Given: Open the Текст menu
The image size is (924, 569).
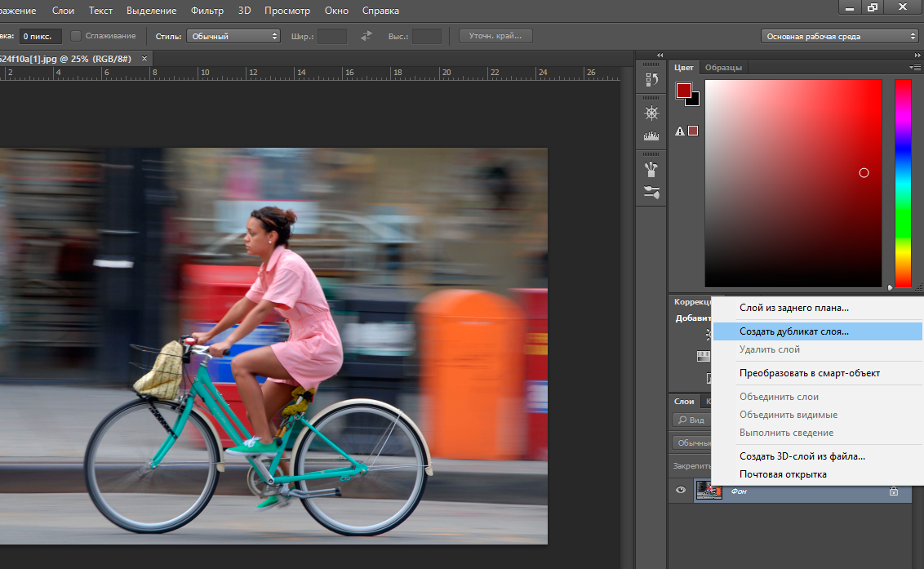Looking at the screenshot, I should tap(100, 11).
